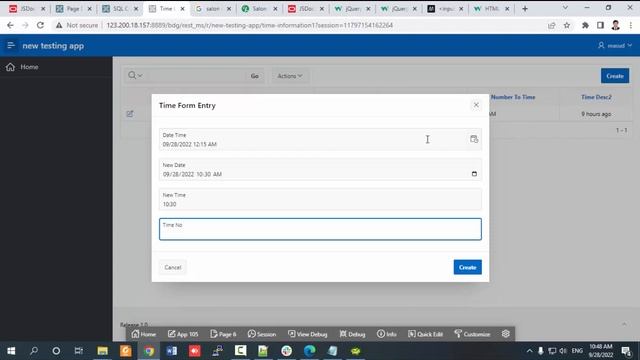Open the Chrome three-dot menu
Image resolution: width=640 pixels, height=360 pixels.
click(x=631, y=25)
